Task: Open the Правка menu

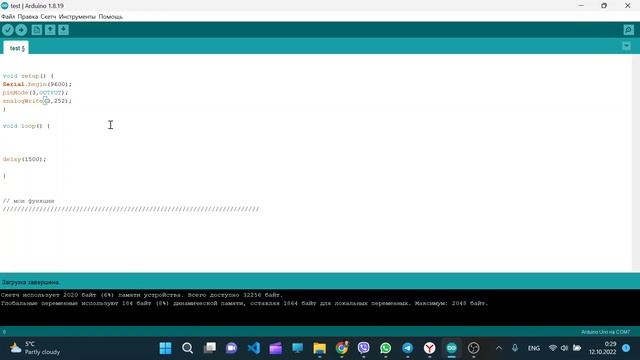Action: point(28,17)
